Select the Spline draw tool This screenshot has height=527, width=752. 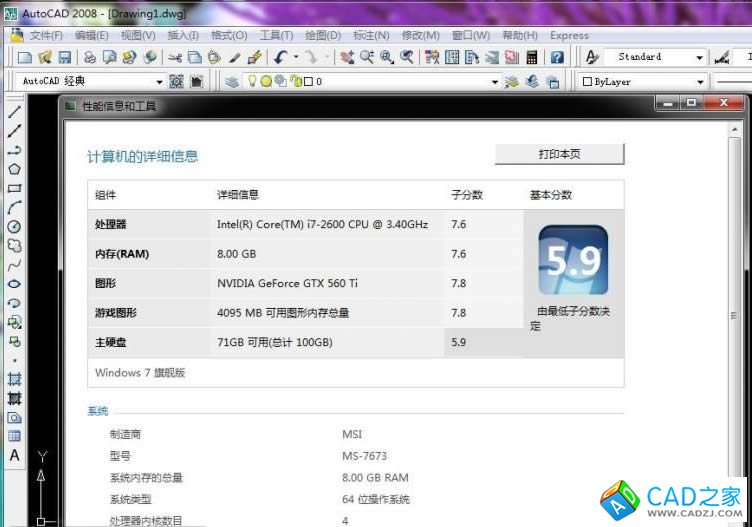(14, 265)
